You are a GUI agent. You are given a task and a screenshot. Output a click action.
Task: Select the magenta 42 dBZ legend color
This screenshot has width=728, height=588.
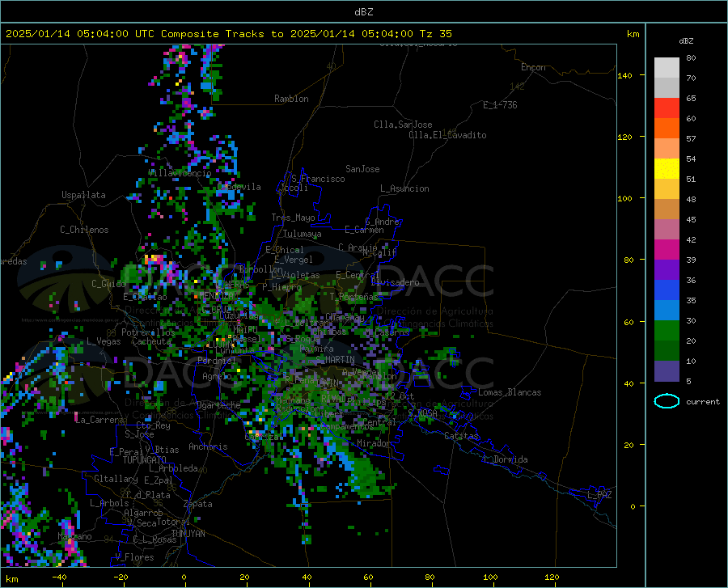tap(667, 249)
